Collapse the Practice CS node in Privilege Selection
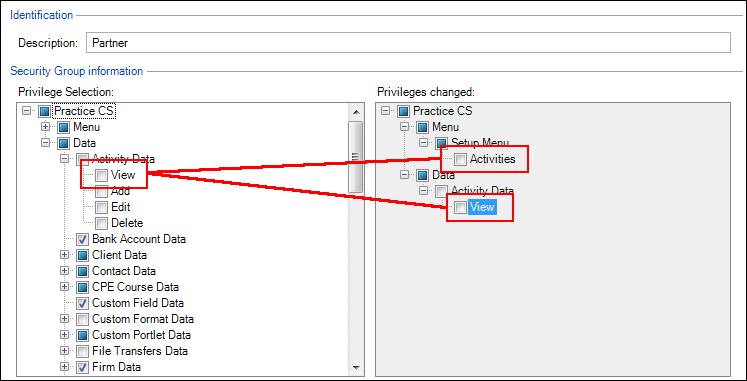This screenshot has height=381, width=747. (27, 111)
